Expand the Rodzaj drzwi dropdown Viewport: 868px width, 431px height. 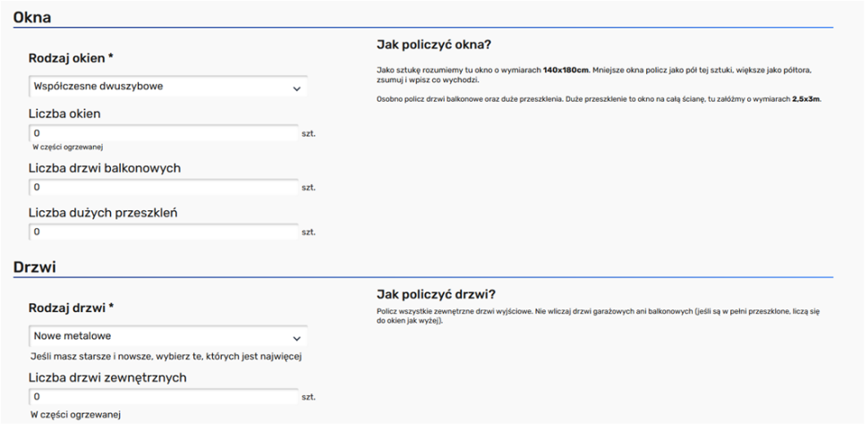(x=166, y=337)
